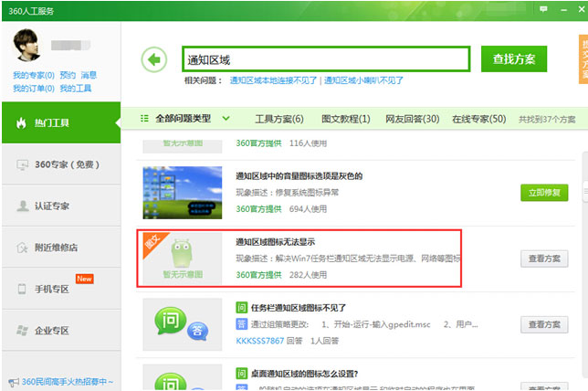The height and width of the screenshot is (391, 588).
Task: Click 查看方案 for 任务栏通知区域图标不见了
Action: [x=544, y=324]
